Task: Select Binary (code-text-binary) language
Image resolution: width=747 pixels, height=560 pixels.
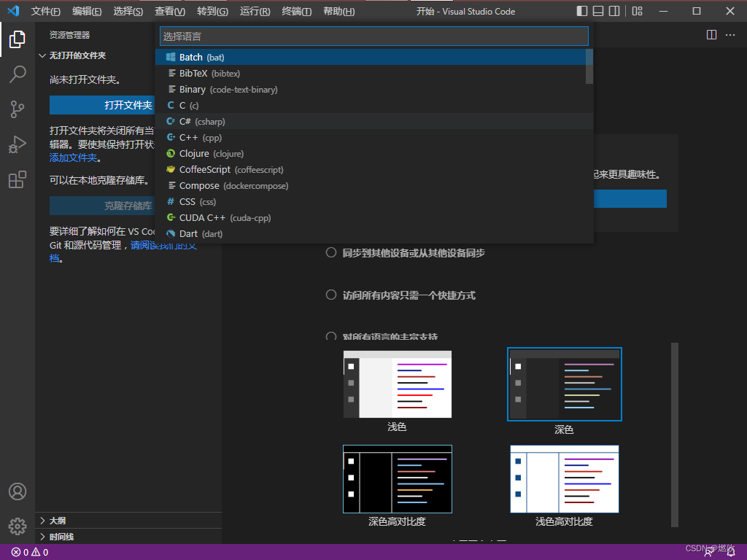Action: pyautogui.click(x=374, y=90)
